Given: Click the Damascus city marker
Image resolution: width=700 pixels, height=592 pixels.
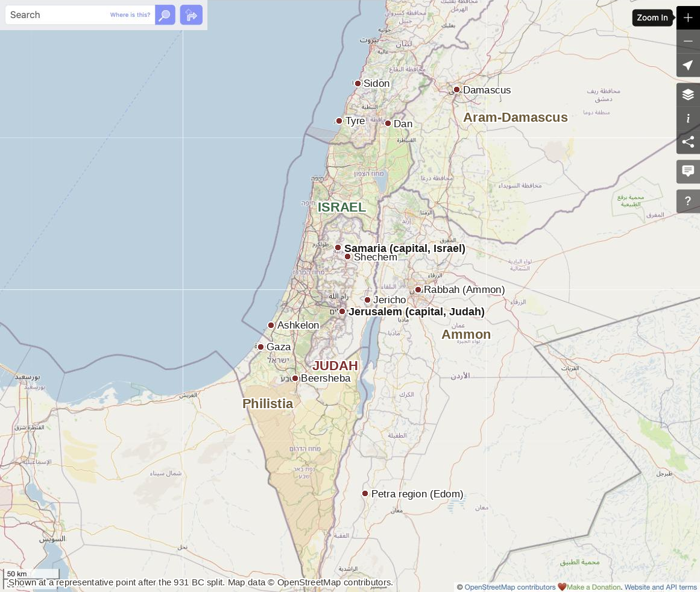Looking at the screenshot, I should point(456,90).
